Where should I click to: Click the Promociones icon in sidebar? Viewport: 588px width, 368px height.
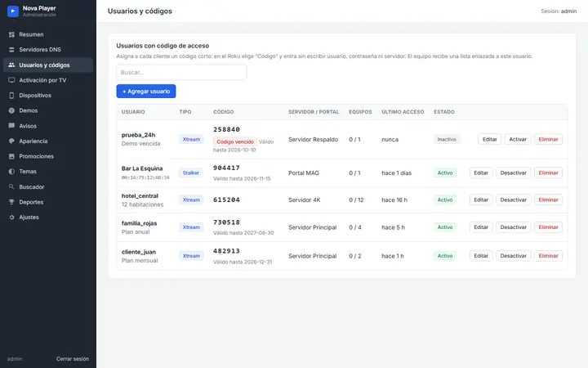click(11, 156)
